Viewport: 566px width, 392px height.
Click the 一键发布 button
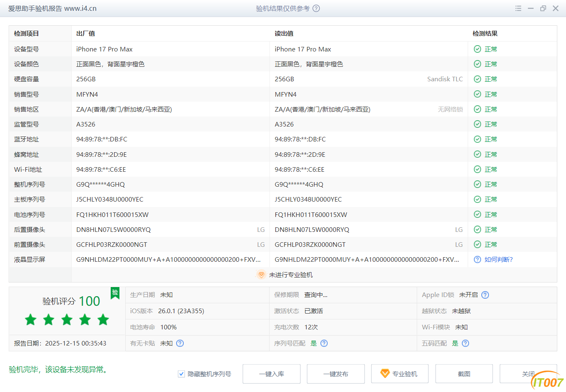(x=336, y=374)
